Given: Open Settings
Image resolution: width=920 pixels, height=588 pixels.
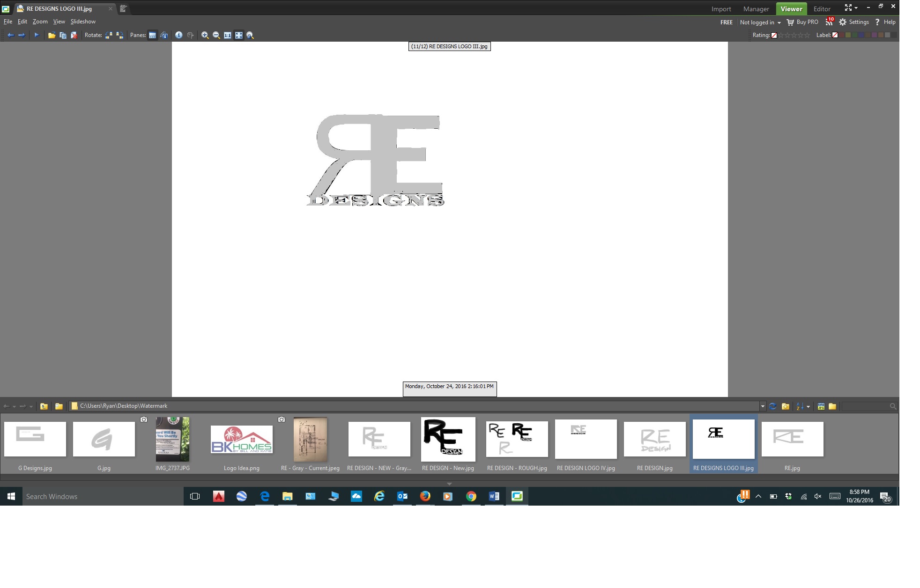Looking at the screenshot, I should pyautogui.click(x=854, y=22).
